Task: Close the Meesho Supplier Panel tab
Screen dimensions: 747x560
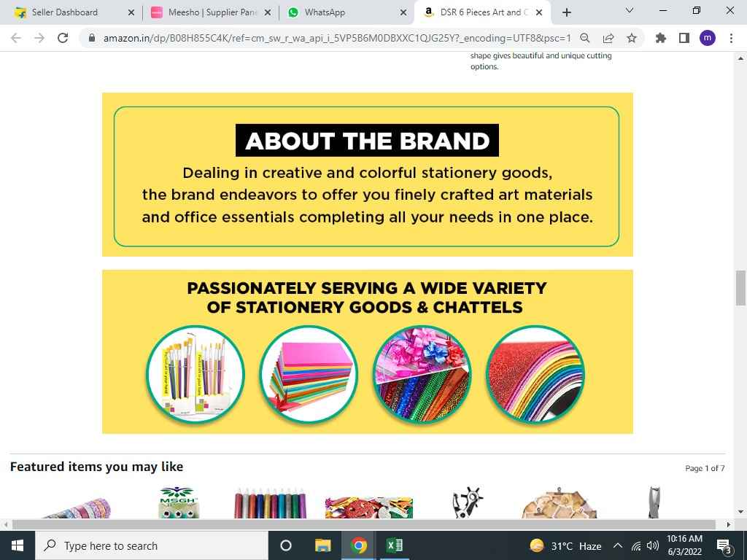Action: (x=268, y=13)
